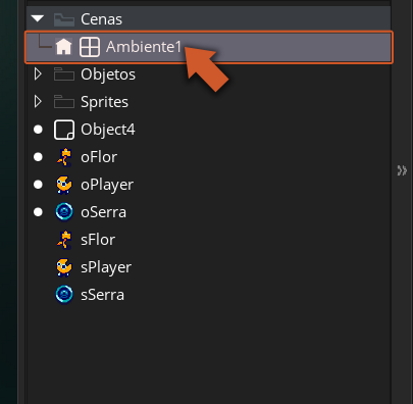Expand the Sprites folder
Image resolution: width=413 pixels, height=404 pixels.
38,102
